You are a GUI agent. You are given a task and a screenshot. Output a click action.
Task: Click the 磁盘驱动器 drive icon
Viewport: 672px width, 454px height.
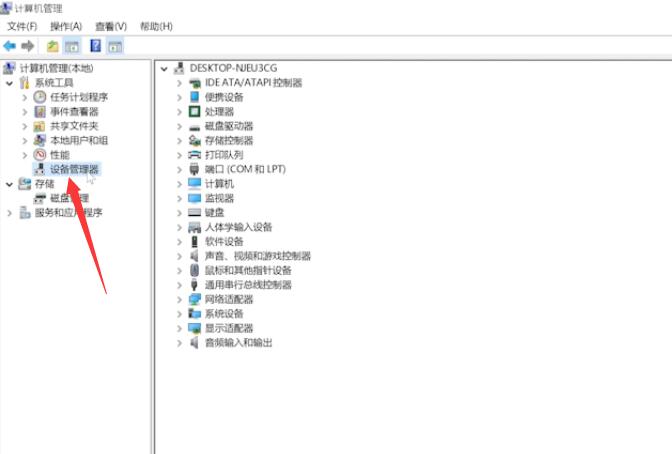195,127
